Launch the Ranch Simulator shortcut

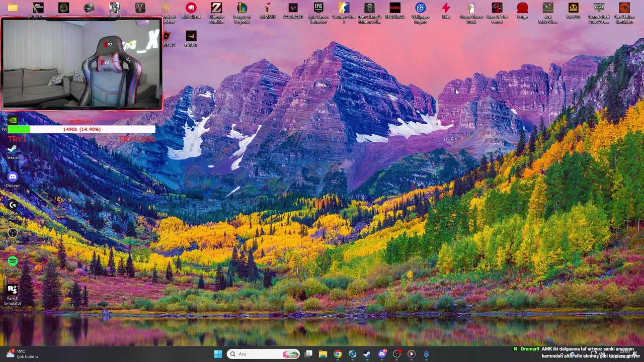[13, 295]
